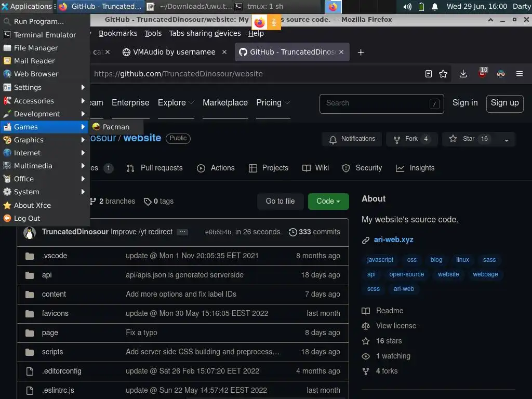Click the microphone sharing indicator icon
The height and width of the screenshot is (399, 532).
(274, 22)
